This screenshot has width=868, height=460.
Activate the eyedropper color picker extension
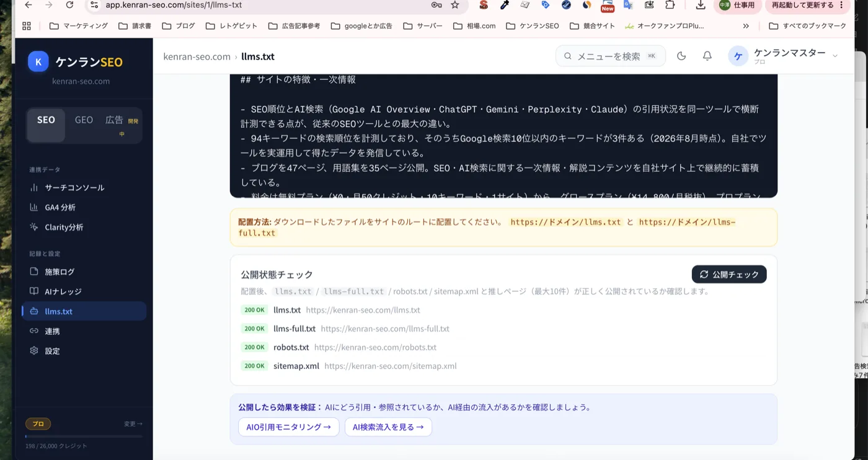pos(505,5)
